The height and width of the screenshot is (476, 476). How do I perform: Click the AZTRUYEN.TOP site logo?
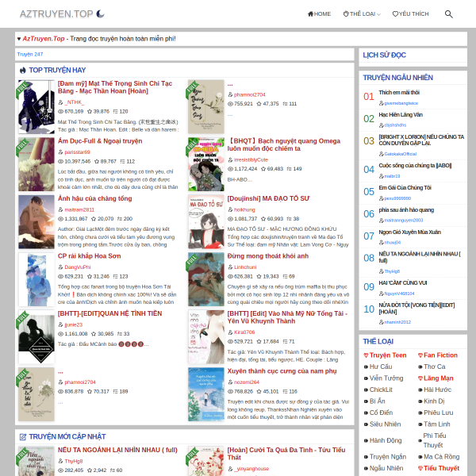[x=56, y=14]
